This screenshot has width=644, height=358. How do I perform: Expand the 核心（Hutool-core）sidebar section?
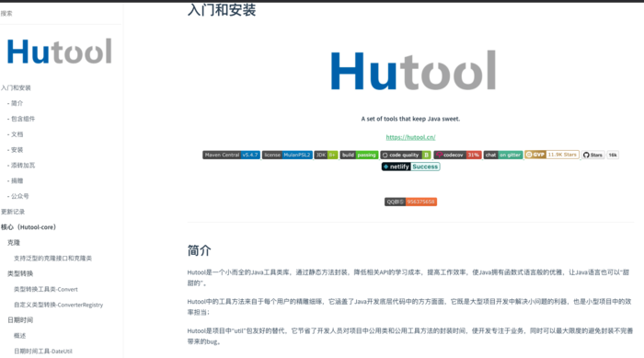[29, 227]
